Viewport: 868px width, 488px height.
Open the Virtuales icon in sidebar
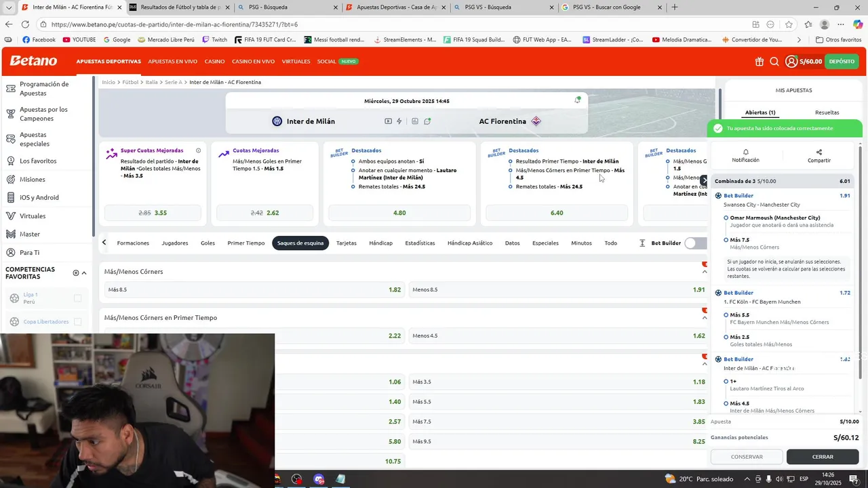[x=10, y=216]
